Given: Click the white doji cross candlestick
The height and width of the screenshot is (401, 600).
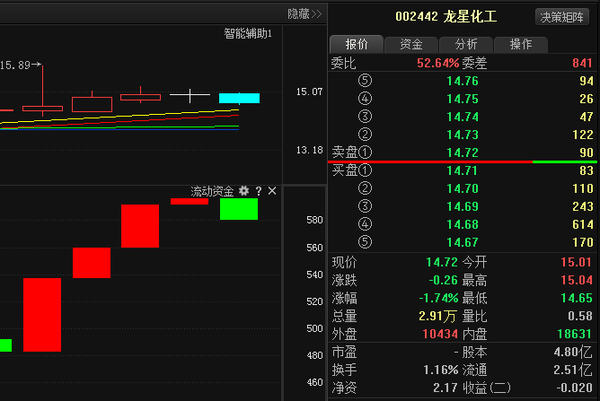Looking at the screenshot, I should point(190,95).
